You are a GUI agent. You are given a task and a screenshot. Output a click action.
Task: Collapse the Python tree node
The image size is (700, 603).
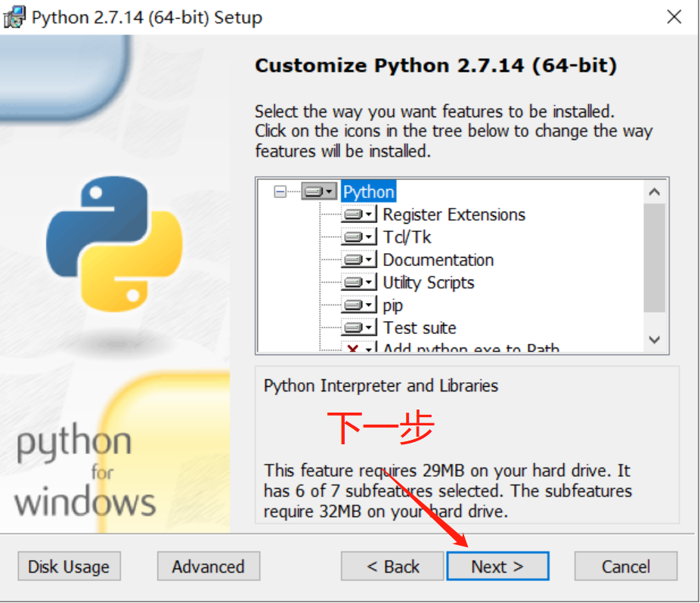[280, 192]
